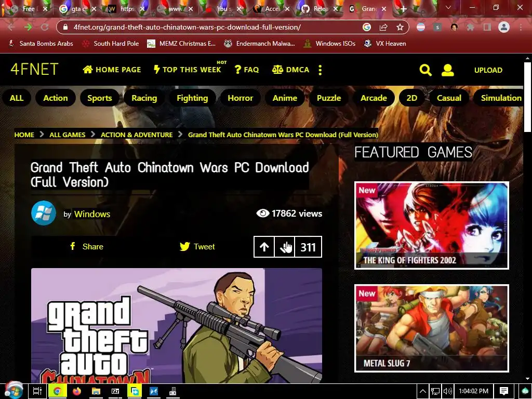This screenshot has width=532, height=399.
Task: Click the three-dot more menu in site navigation
Action: click(x=320, y=70)
